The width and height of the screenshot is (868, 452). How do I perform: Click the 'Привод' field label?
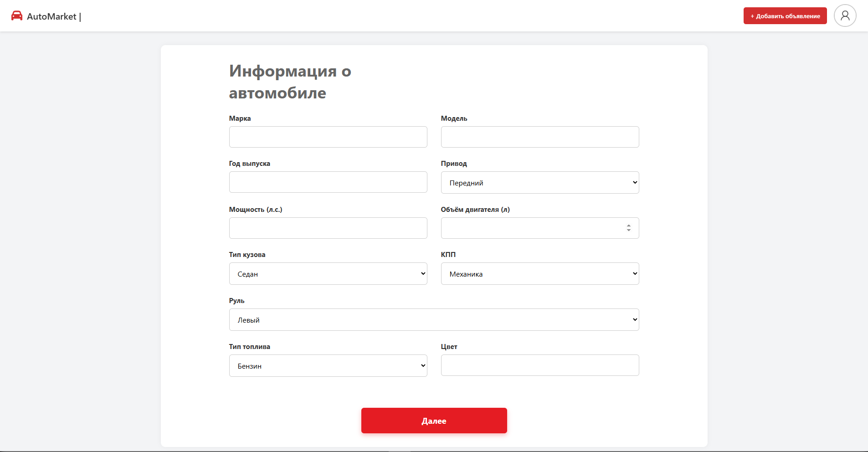[453, 164]
